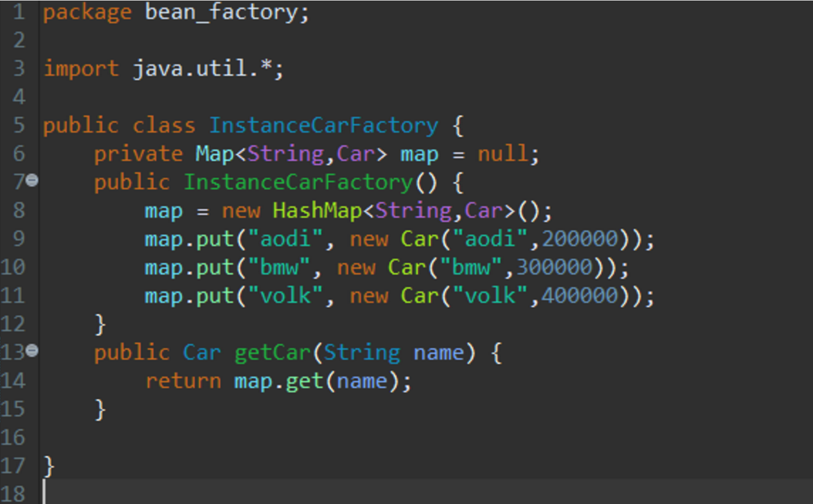Collapse the InstanceCarFactory constructor fold marker
The image size is (813, 504).
[32, 181]
